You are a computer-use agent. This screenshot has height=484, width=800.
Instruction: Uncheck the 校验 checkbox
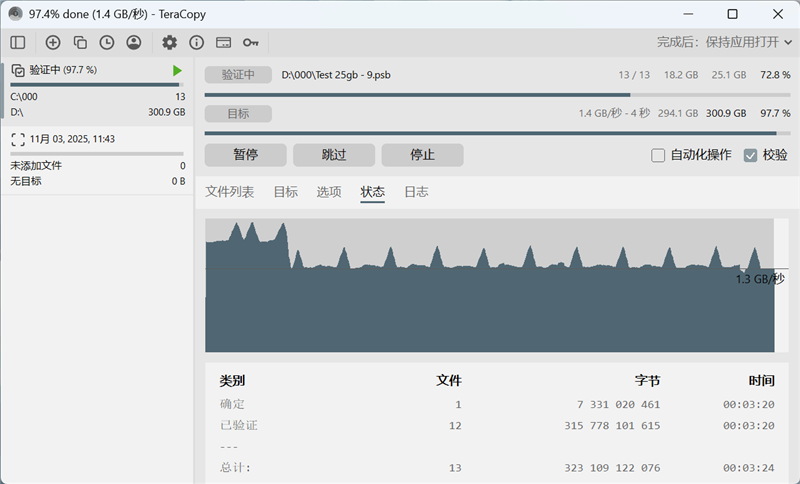750,155
